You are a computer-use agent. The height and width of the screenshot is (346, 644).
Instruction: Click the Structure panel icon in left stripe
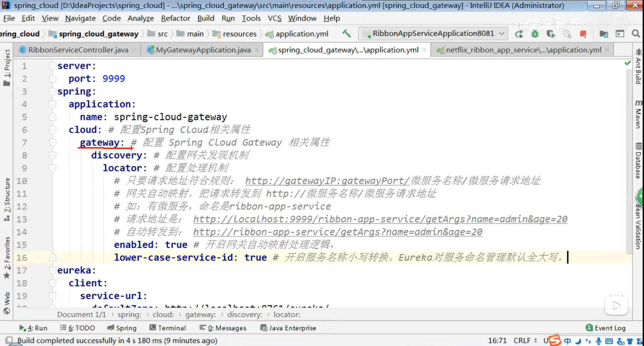click(6, 218)
